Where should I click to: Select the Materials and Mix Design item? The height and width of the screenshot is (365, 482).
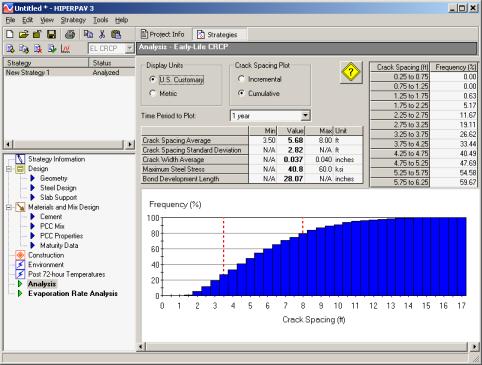63,207
